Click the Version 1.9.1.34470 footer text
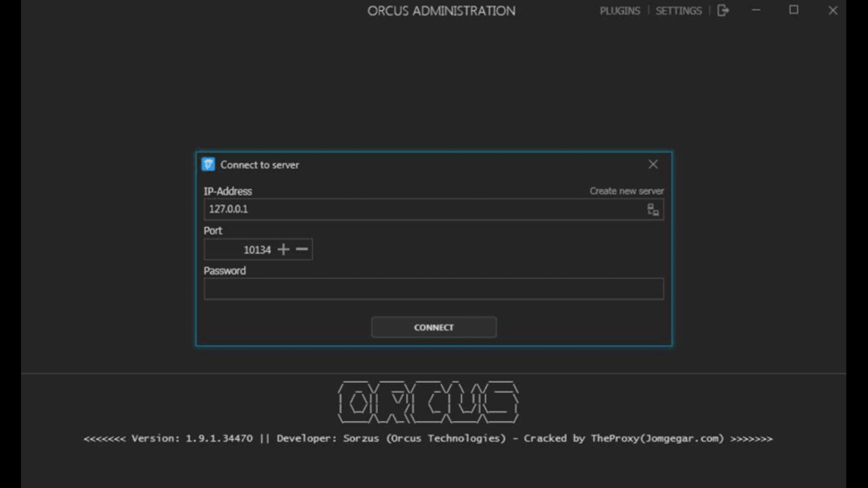Screen dimensions: 868x488 coord(192,438)
